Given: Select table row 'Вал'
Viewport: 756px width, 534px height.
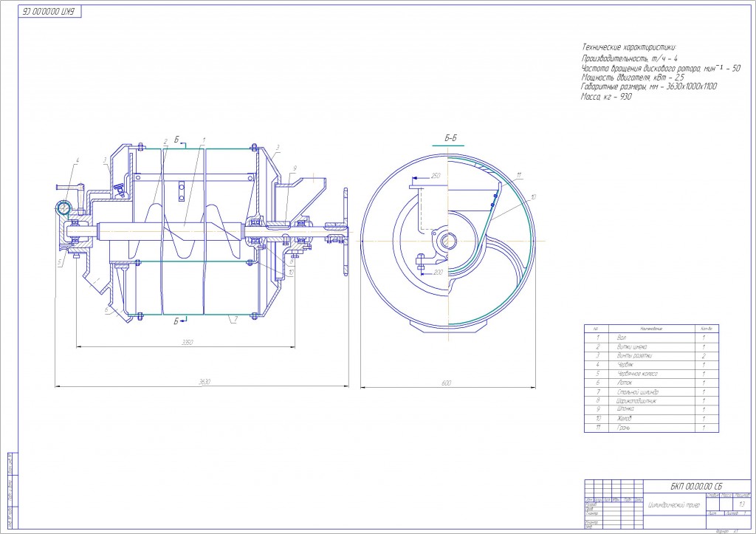Looking at the screenshot, I should tap(651, 338).
